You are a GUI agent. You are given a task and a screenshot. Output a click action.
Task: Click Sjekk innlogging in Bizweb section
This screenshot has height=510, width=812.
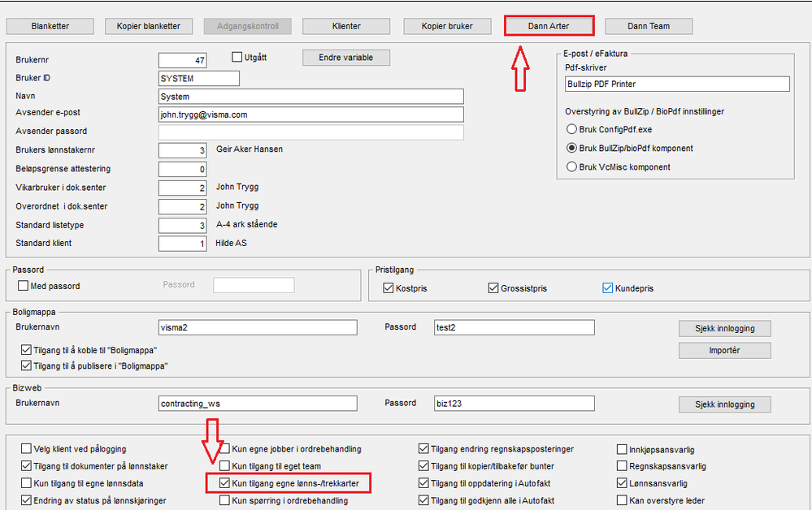point(725,404)
